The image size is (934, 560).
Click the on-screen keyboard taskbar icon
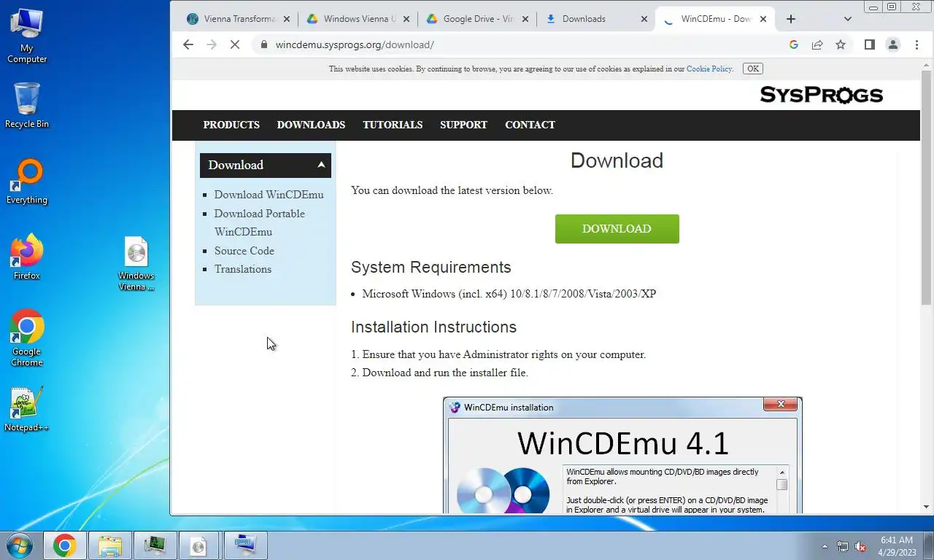245,545
